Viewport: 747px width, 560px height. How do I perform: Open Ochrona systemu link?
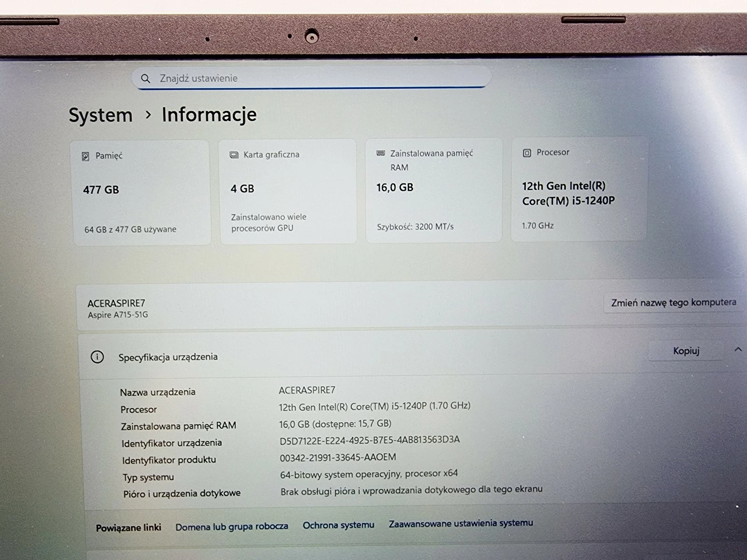click(x=338, y=525)
